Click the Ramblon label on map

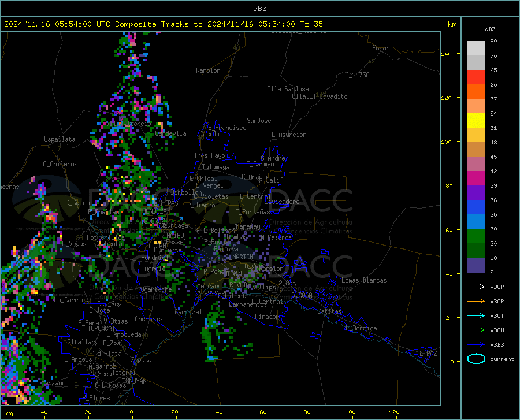(x=208, y=70)
